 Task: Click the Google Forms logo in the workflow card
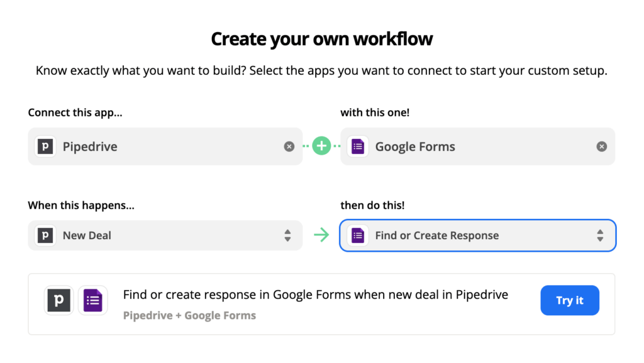pos(93,300)
